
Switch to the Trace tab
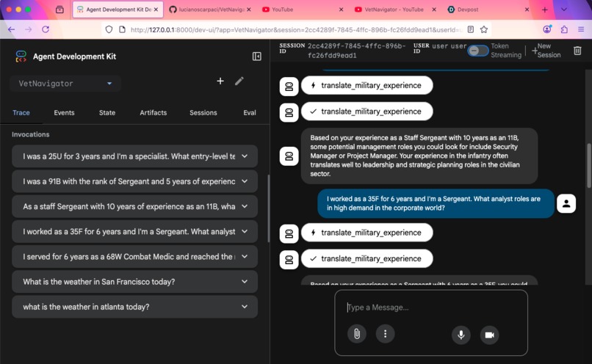(21, 113)
